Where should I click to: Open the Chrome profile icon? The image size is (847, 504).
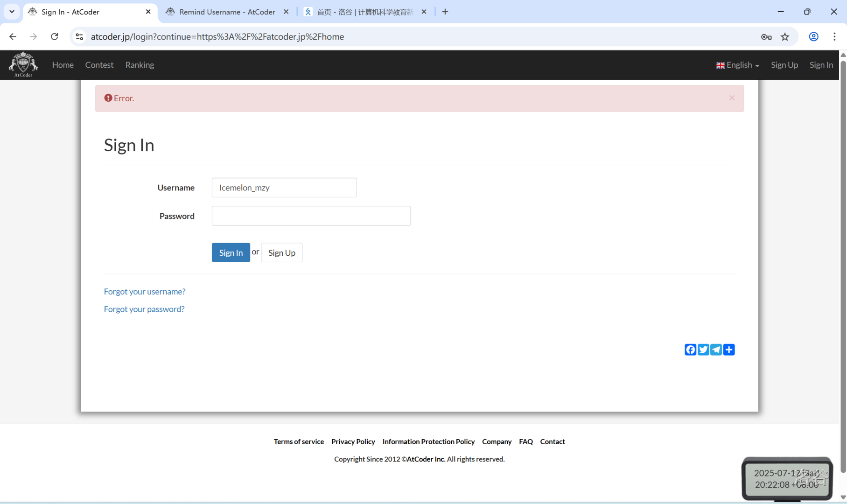pos(813,36)
